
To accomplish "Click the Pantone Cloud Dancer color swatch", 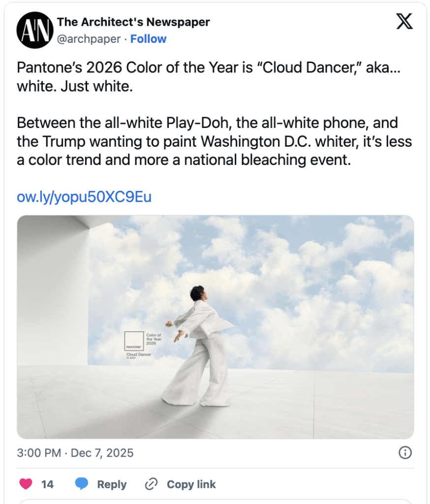I will point(133,341).
